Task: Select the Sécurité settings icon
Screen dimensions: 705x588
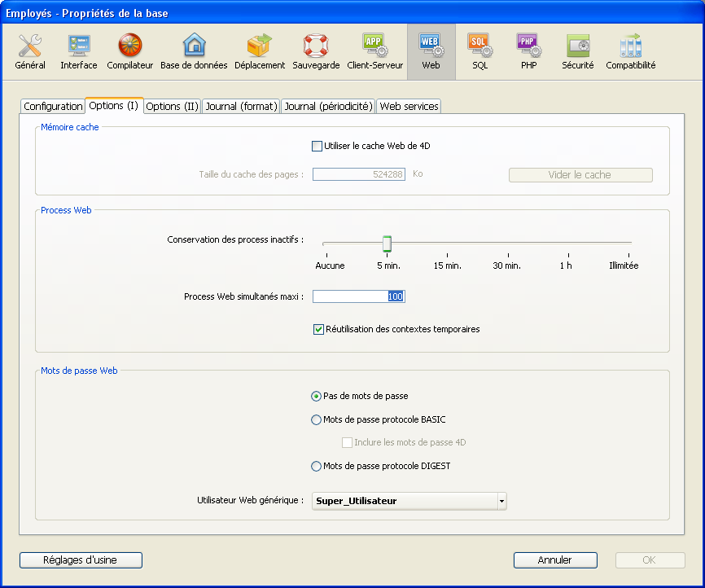Action: click(577, 51)
